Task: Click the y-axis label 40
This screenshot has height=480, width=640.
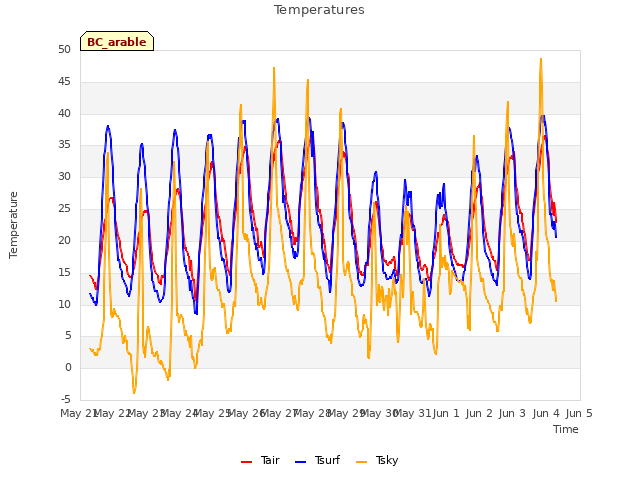Action: pyautogui.click(x=64, y=113)
